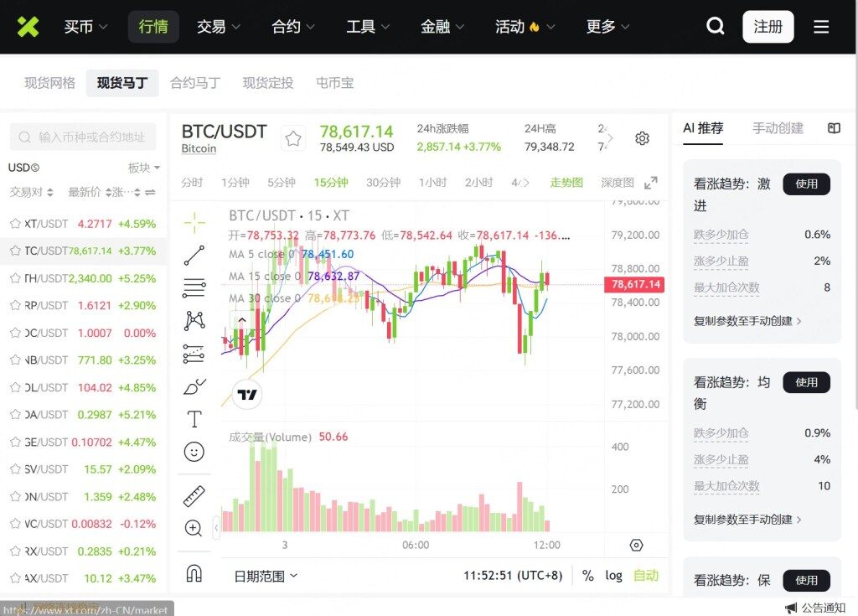Open the XABCD pattern drawing tool

194,319
